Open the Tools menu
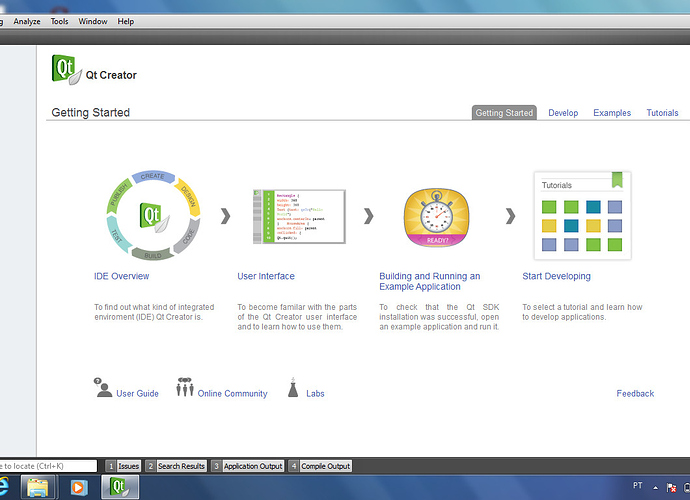Screen dimensions: 690x500 pos(59,22)
